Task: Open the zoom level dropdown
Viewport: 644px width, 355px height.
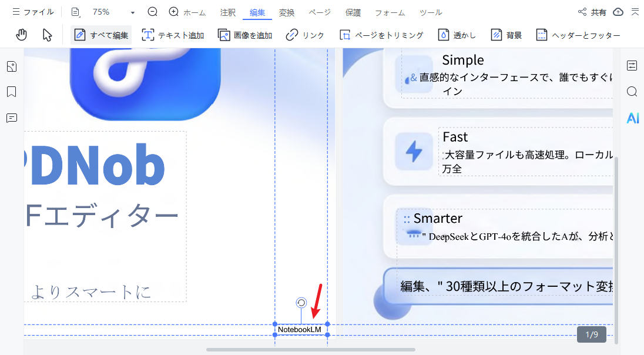Action: pyautogui.click(x=132, y=12)
